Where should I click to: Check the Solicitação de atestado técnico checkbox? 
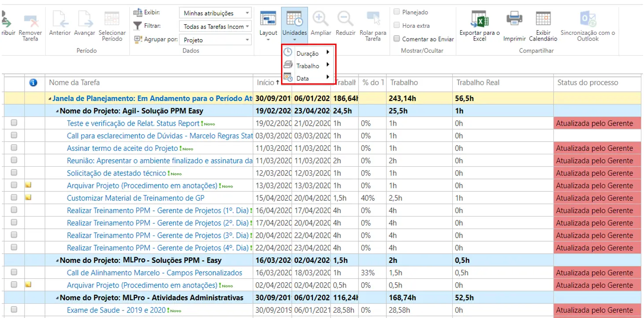pyautogui.click(x=14, y=172)
